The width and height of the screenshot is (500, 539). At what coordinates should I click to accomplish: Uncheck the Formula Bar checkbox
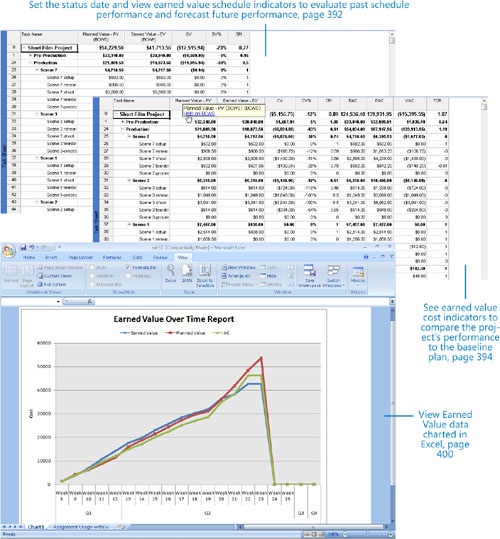[128, 267]
